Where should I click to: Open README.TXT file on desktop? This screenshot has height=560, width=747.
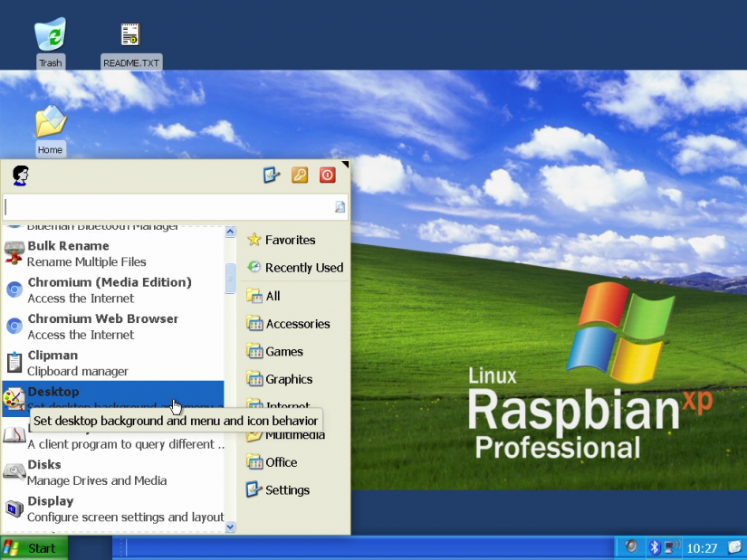click(131, 36)
